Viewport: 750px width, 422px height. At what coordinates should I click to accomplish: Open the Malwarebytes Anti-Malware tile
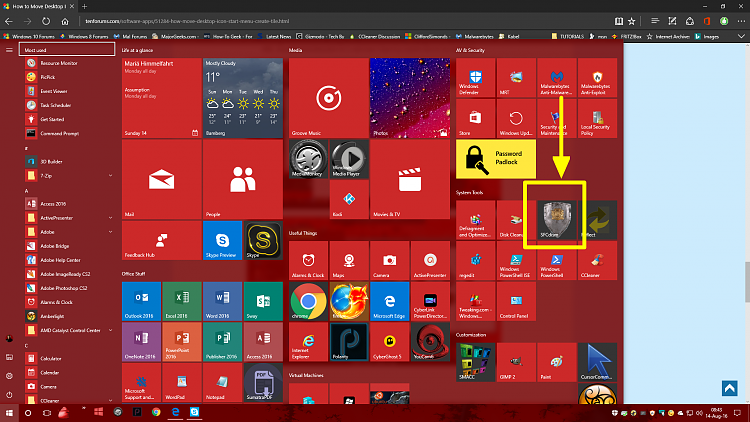[x=557, y=78]
